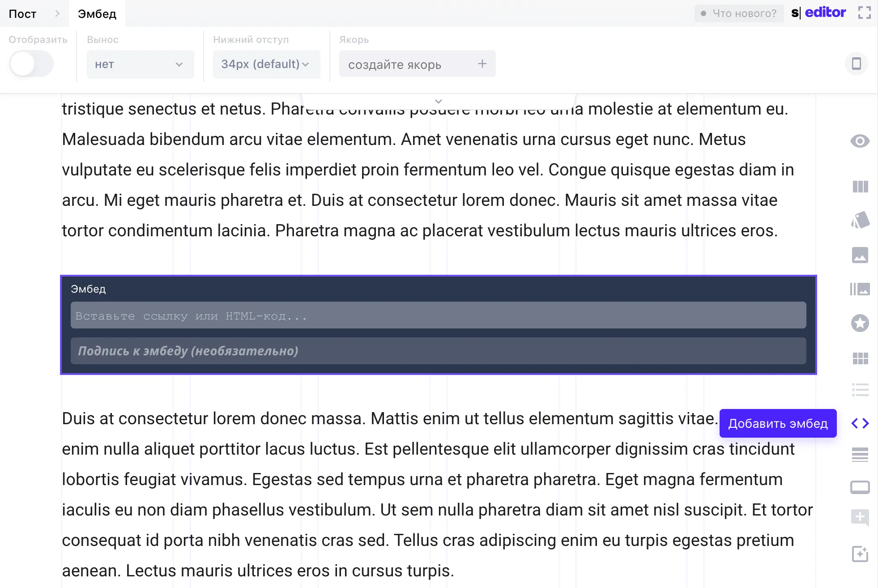Click the embed link or HTML field
This screenshot has height=588, width=878.
[438, 315]
